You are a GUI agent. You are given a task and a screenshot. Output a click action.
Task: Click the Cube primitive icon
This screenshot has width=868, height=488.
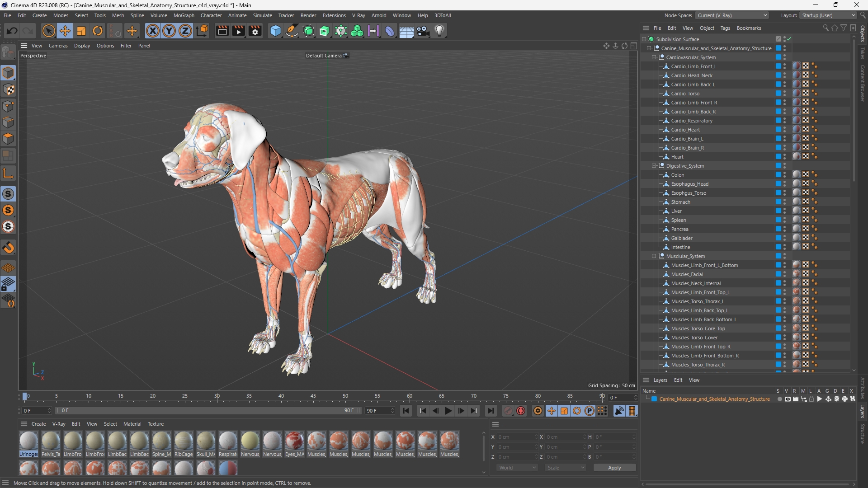click(x=275, y=31)
